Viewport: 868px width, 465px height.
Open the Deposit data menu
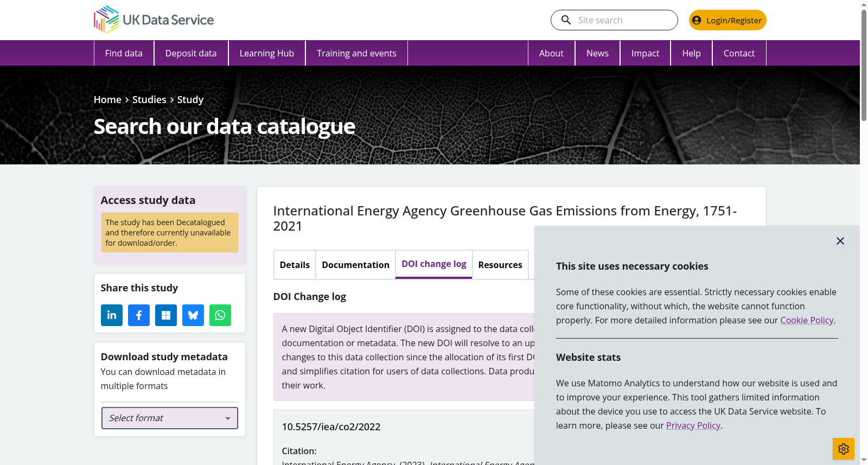tap(191, 53)
